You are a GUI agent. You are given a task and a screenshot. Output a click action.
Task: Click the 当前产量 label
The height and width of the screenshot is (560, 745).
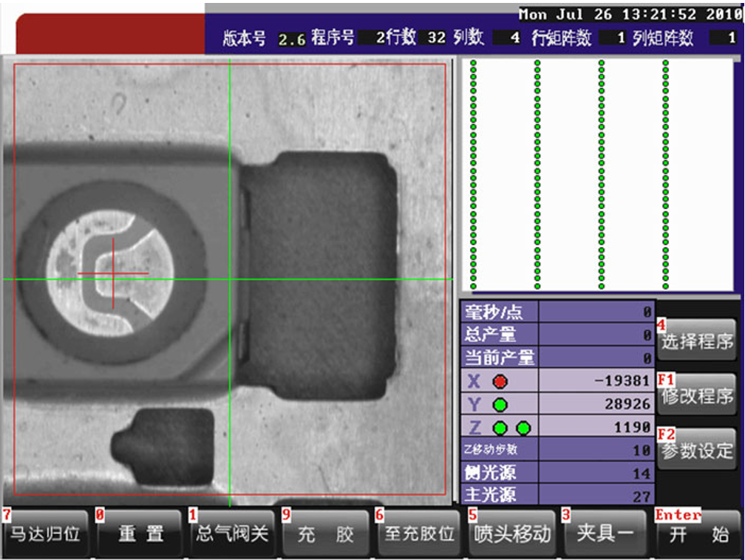(x=500, y=358)
